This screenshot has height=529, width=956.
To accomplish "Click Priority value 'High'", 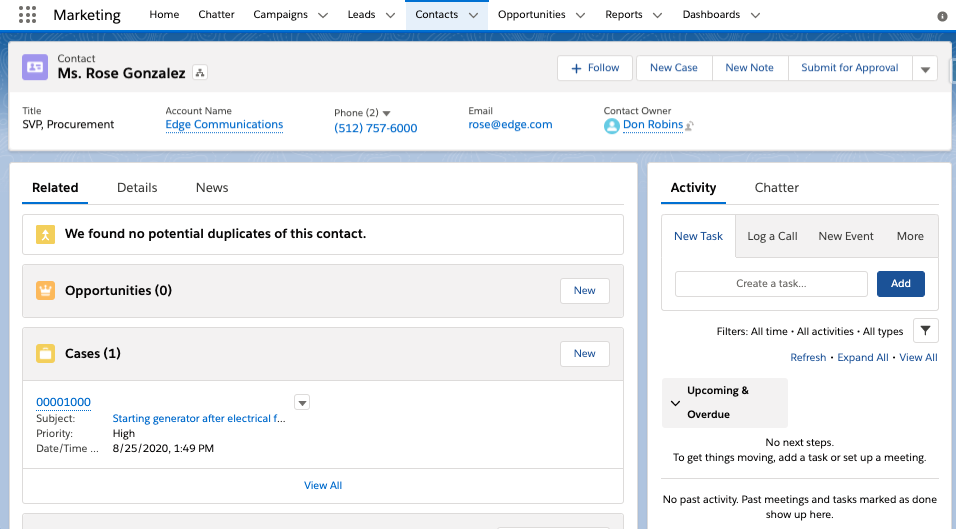I will [124, 434].
